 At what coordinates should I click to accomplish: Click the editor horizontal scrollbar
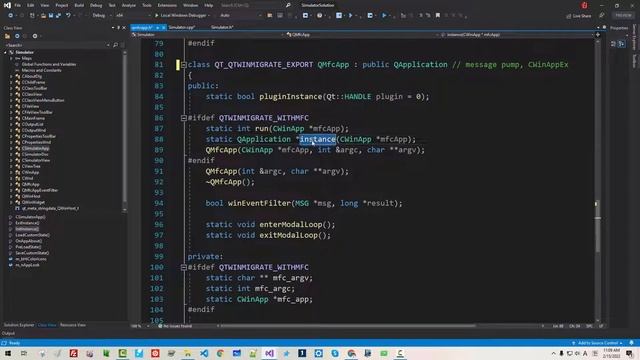(347, 326)
